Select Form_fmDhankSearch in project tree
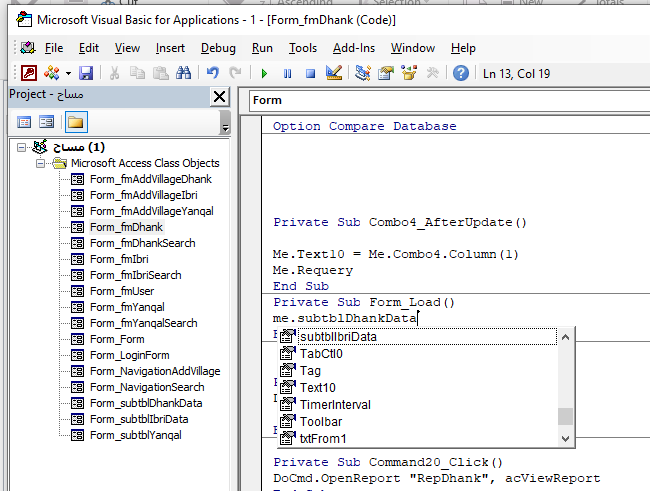The width and height of the screenshot is (650, 491). point(142,243)
